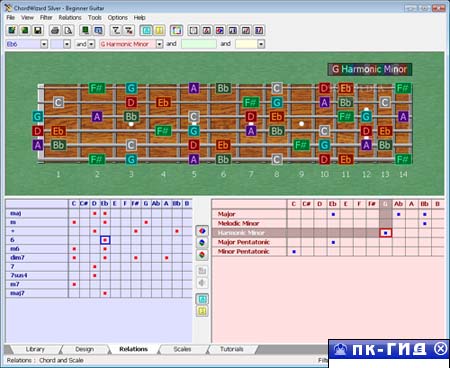Switch to the Tutorials tab
The width and height of the screenshot is (450, 368).
[232, 349]
